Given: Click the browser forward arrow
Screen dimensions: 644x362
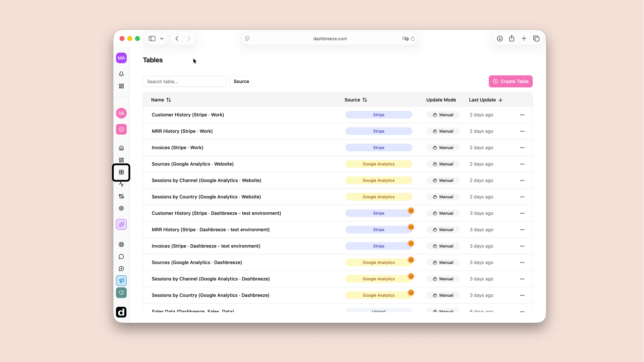Looking at the screenshot, I should 189,39.
